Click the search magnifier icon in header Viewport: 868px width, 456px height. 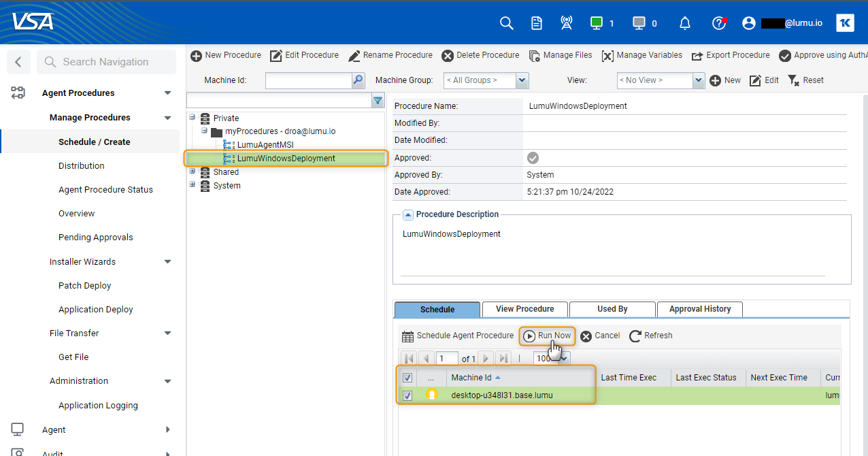pyautogui.click(x=506, y=23)
